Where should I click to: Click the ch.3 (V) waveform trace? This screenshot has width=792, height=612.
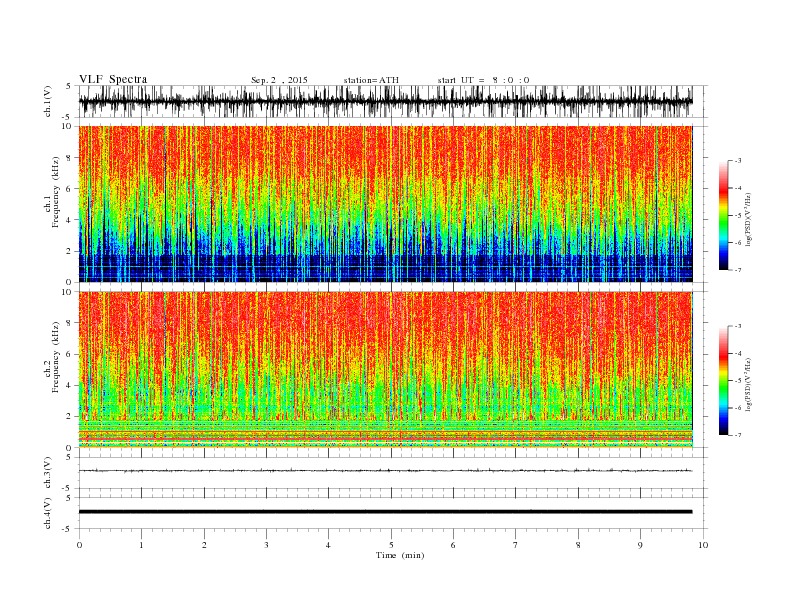coord(385,471)
